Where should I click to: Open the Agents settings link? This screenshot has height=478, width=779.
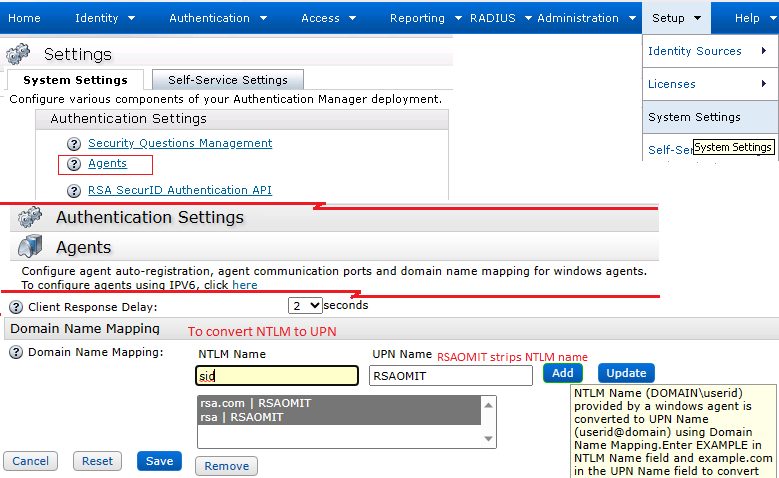pyautogui.click(x=107, y=164)
